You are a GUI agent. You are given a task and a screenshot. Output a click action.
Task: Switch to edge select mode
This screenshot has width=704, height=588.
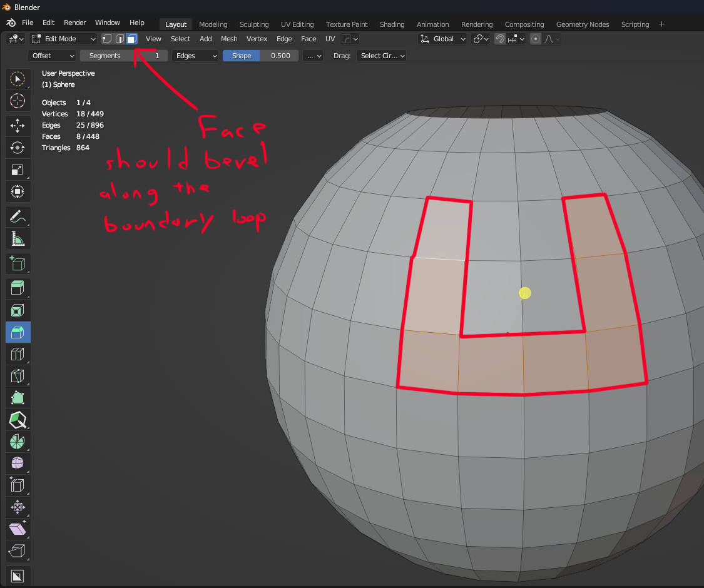coord(120,39)
